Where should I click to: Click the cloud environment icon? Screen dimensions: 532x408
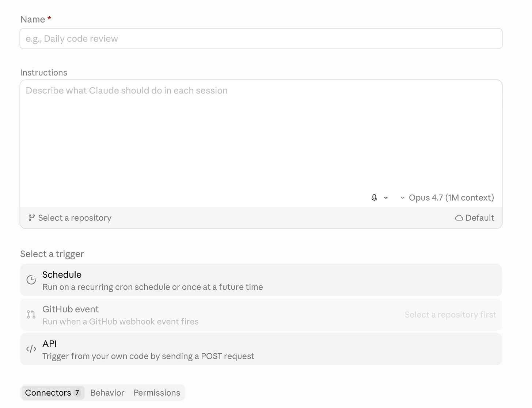459,218
